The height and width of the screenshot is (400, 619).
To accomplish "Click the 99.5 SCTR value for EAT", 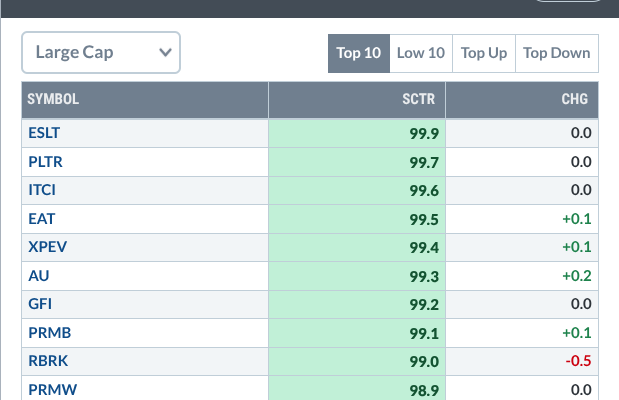I will [424, 220].
